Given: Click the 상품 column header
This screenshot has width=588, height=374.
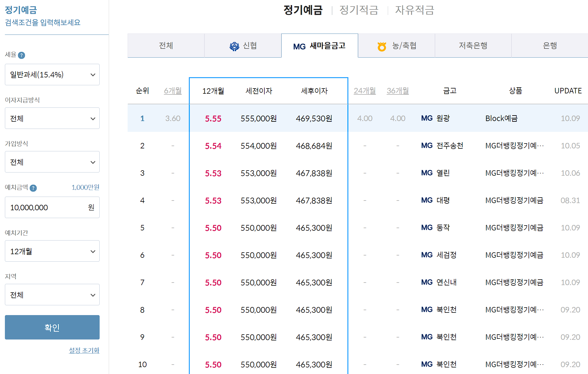Looking at the screenshot, I should (x=516, y=91).
